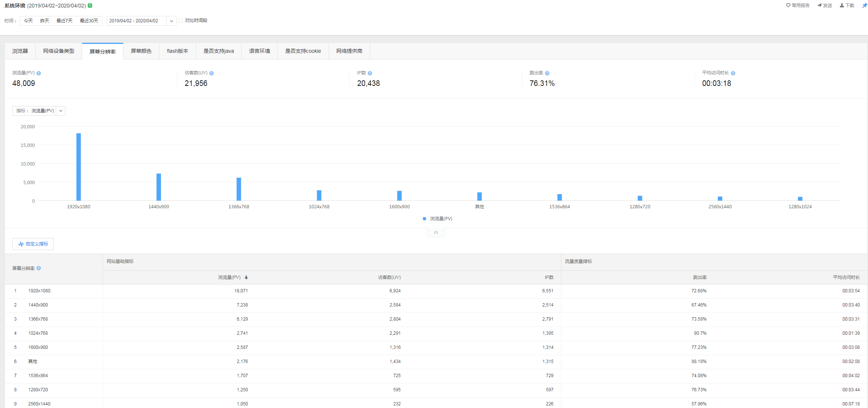Image resolution: width=868 pixels, height=408 pixels.
Task: Click the help icon next to 浏览量(PV) summary
Action: pos(39,73)
